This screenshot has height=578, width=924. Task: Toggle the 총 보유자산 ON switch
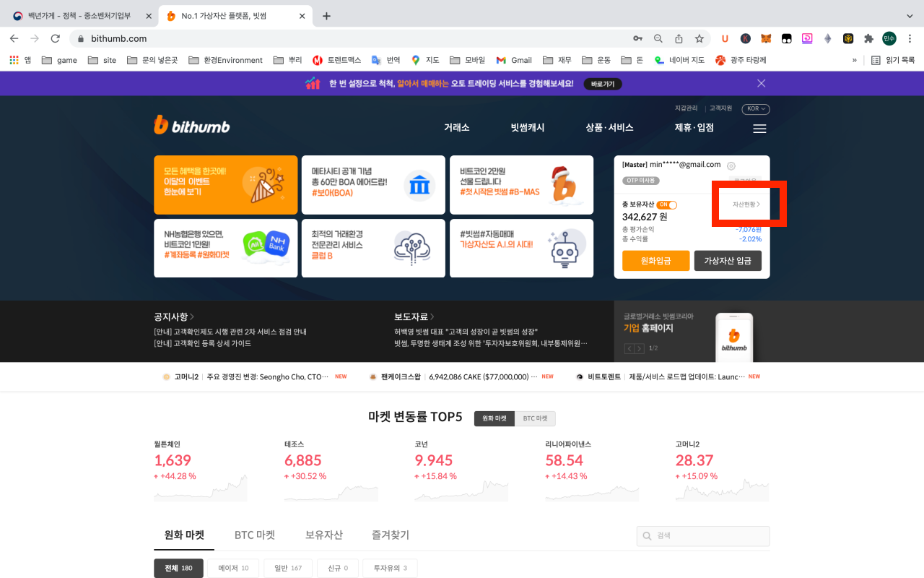coord(667,205)
